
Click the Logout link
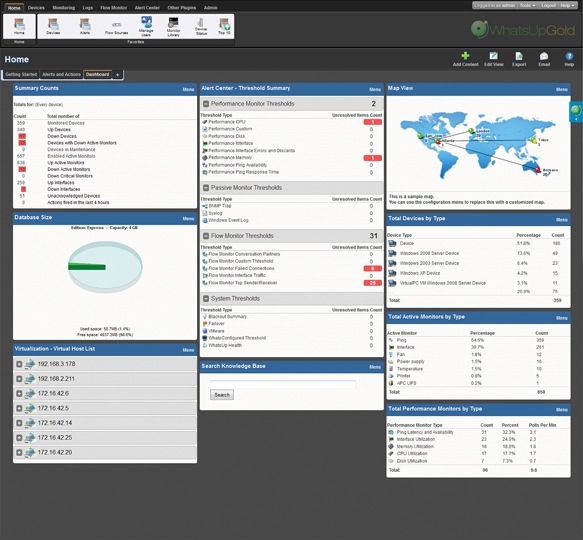point(548,5)
